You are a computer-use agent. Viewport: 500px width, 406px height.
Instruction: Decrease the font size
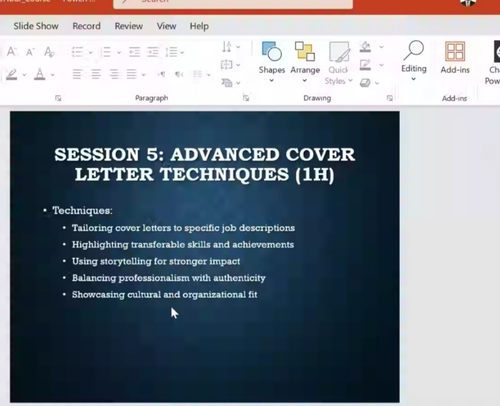click(30, 52)
